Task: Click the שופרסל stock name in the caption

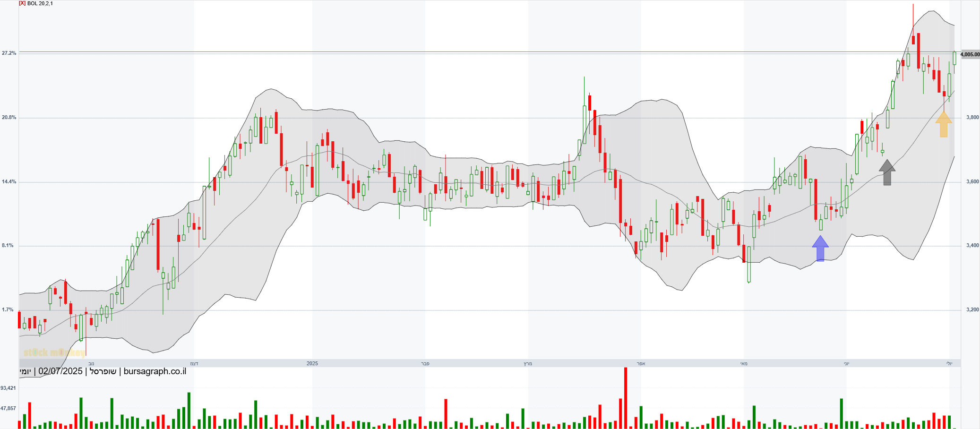Action: [x=103, y=371]
